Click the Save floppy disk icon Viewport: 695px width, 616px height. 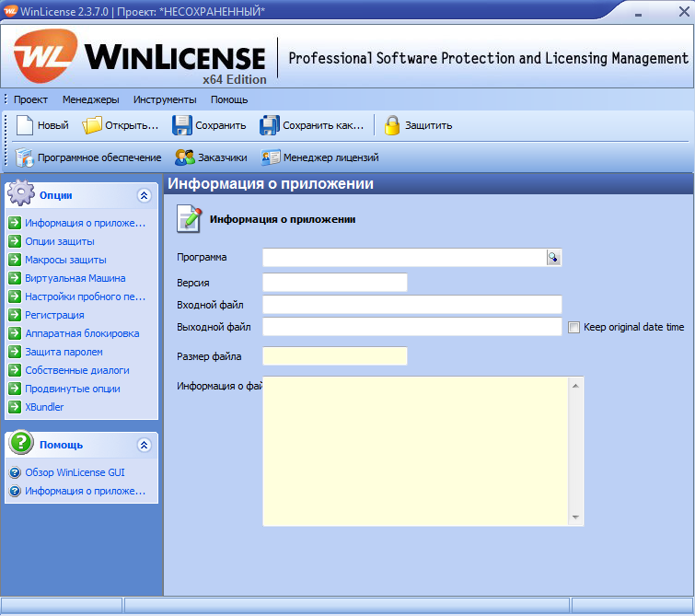[182, 125]
